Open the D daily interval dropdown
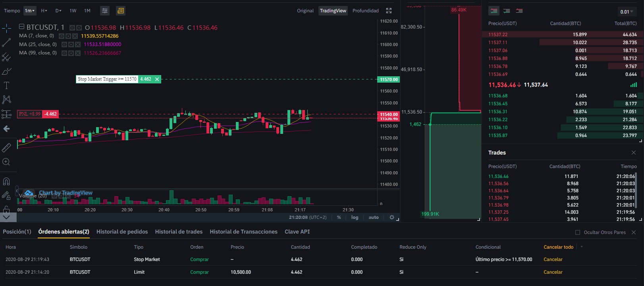This screenshot has width=644, height=286. point(58,11)
